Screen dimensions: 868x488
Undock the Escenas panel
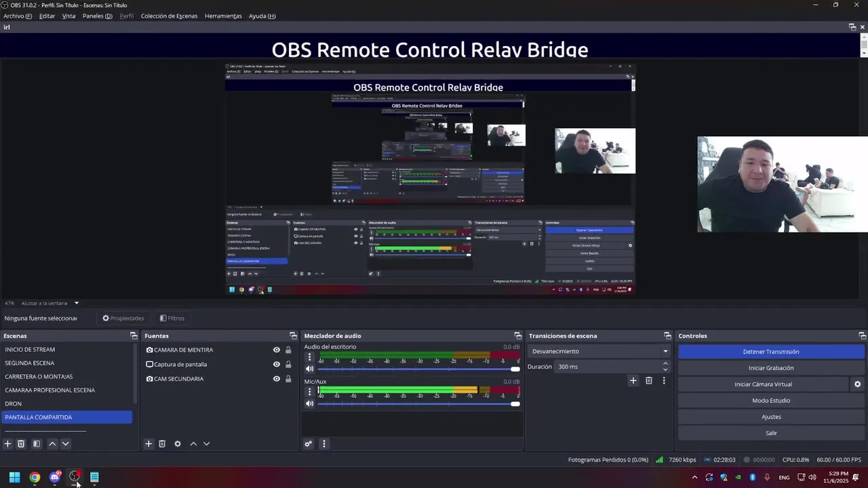tap(134, 336)
